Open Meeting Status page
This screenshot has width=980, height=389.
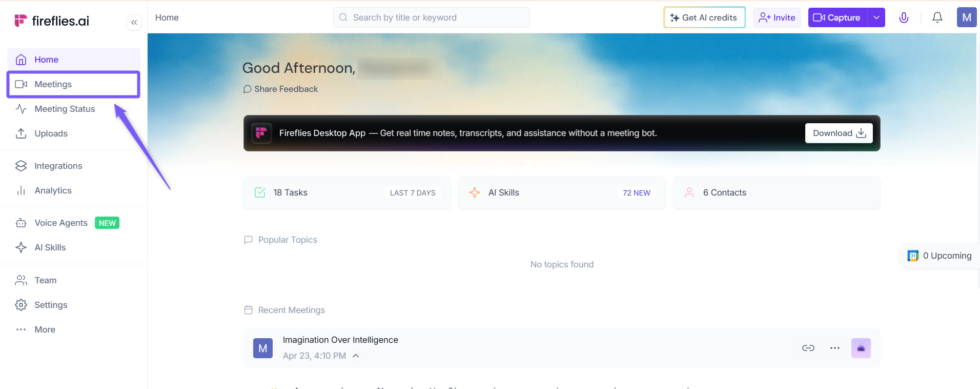[x=74, y=109]
